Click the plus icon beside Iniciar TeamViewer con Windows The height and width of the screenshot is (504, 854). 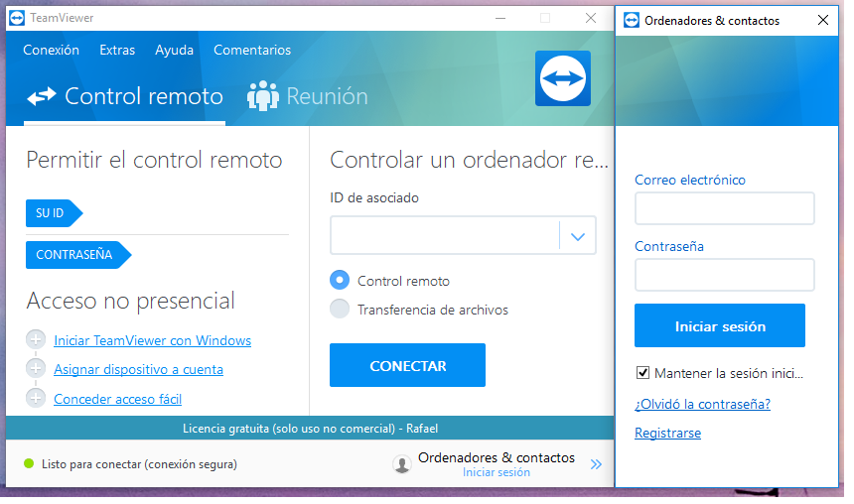(36, 339)
